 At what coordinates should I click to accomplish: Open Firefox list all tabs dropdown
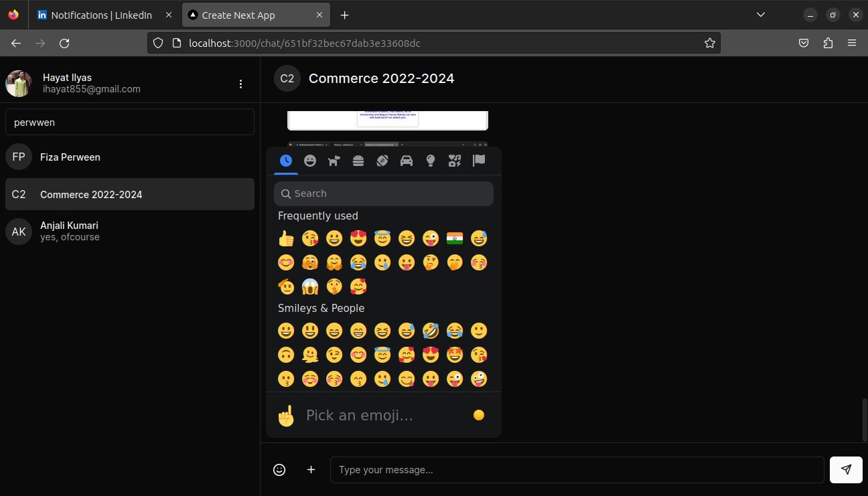(761, 15)
